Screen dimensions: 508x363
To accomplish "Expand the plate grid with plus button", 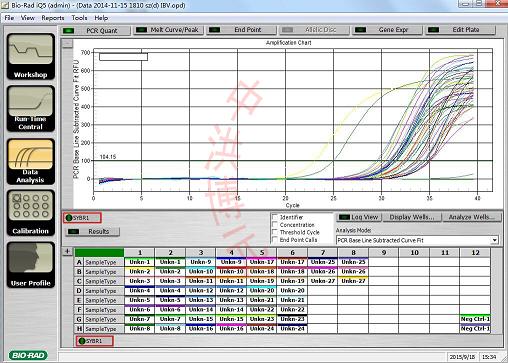I will [67, 252].
